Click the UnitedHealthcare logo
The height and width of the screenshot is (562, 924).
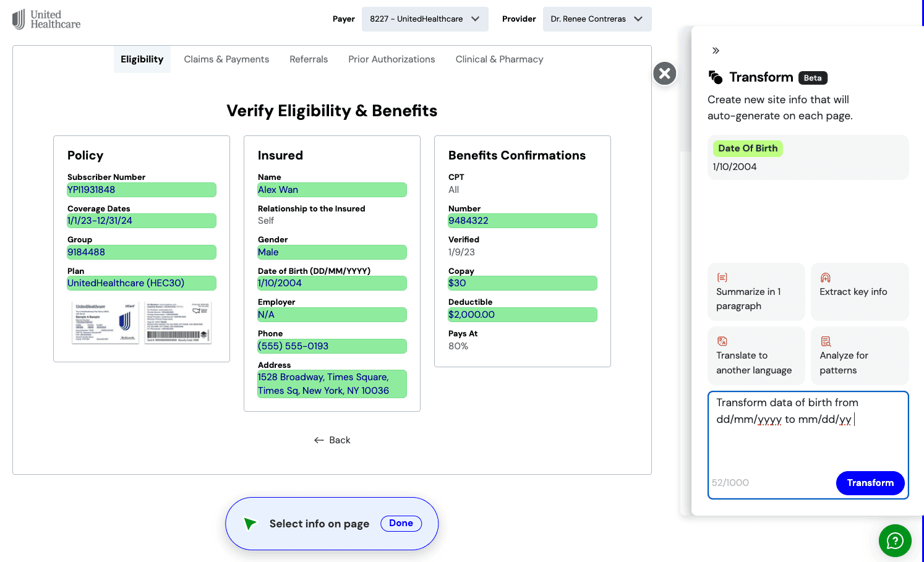(x=46, y=19)
